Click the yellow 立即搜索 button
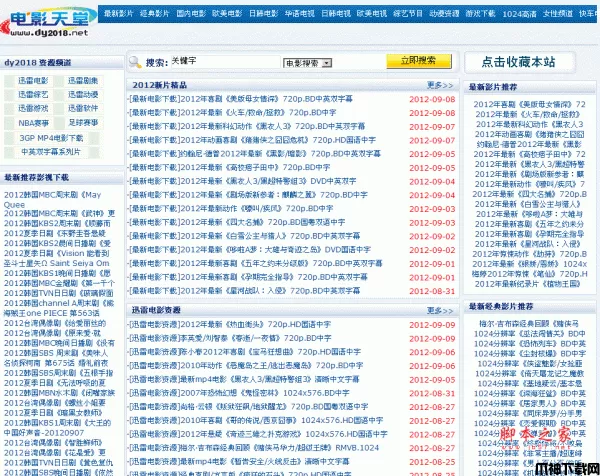Image resolution: width=600 pixels, height=476 pixels. point(419,61)
